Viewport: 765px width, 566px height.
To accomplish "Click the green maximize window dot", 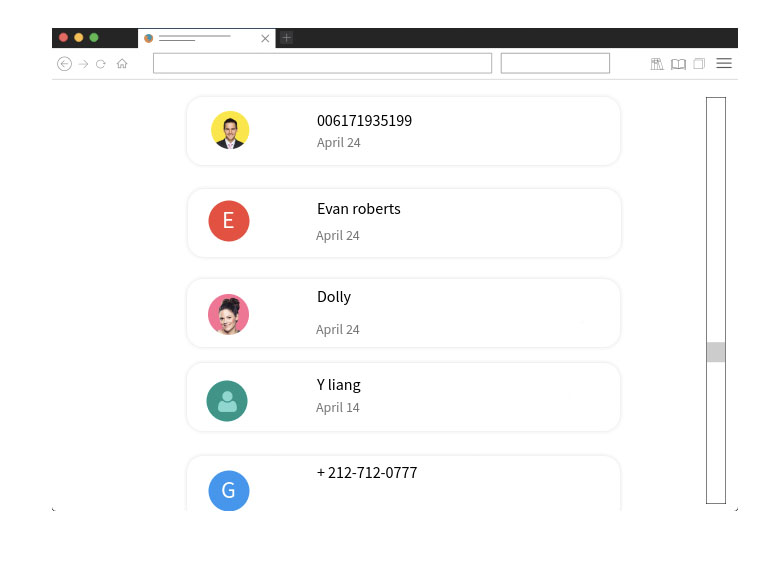I will click(94, 38).
